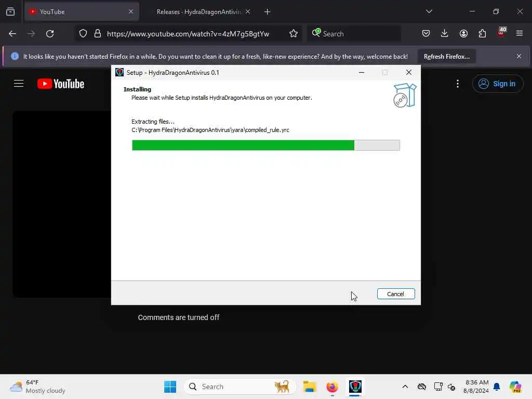Go back to the previous page
This screenshot has width=532, height=399.
(x=12, y=34)
